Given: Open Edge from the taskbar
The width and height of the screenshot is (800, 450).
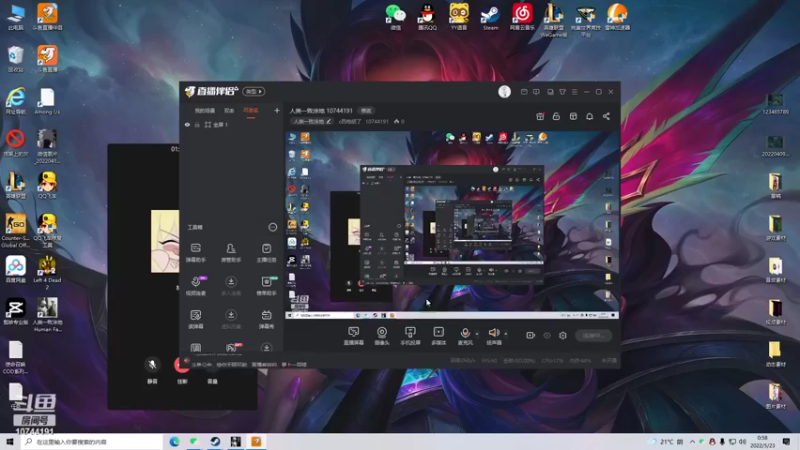Looking at the screenshot, I should [x=174, y=441].
